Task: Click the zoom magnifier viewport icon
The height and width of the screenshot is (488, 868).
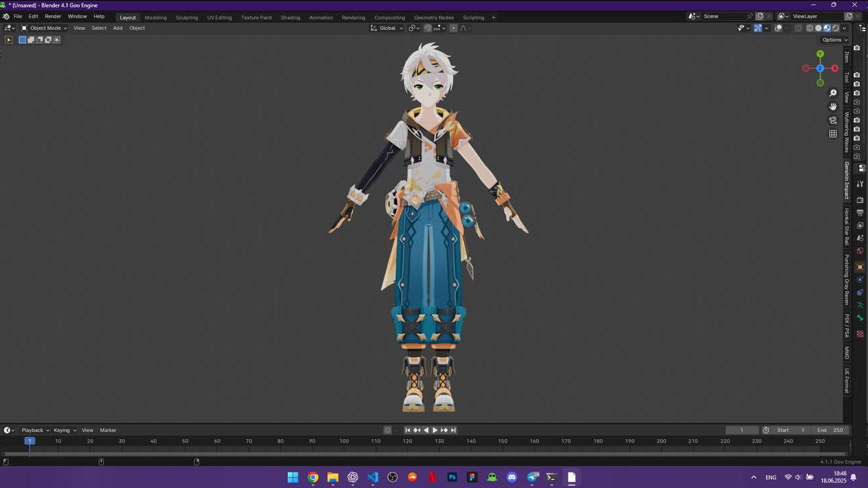Action: coord(833,93)
